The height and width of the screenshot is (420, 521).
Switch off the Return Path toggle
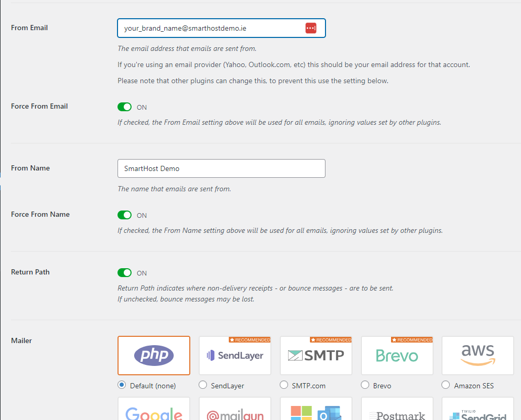125,273
